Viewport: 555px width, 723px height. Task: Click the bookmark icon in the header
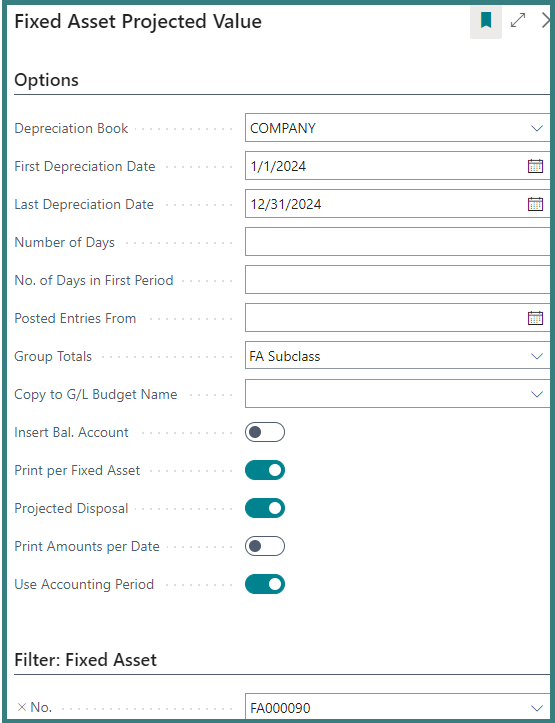pyautogui.click(x=486, y=21)
